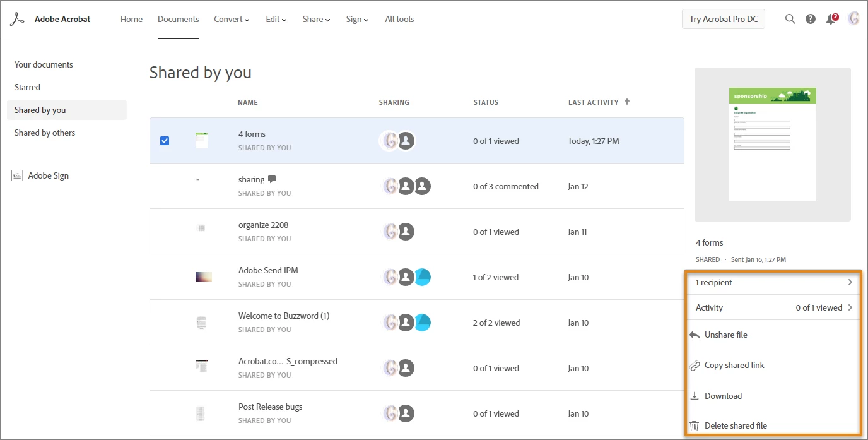Click sharing avatars in 4 forms row
The width and height of the screenshot is (868, 440).
(x=398, y=141)
